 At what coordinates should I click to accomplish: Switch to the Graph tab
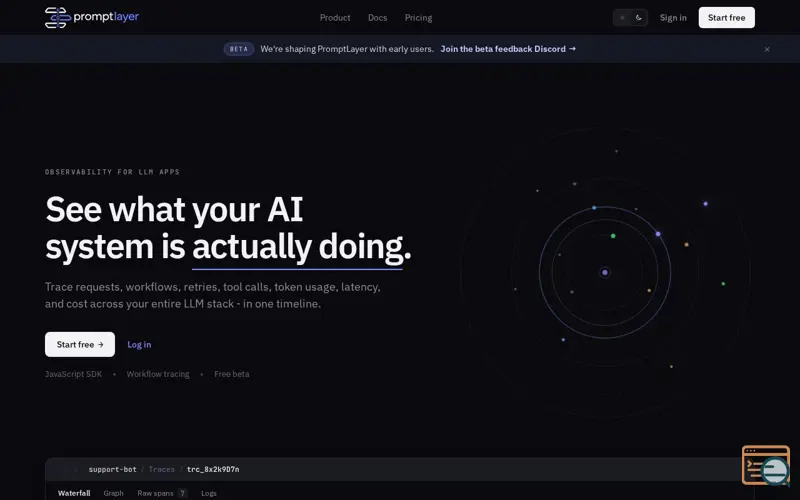(113, 493)
